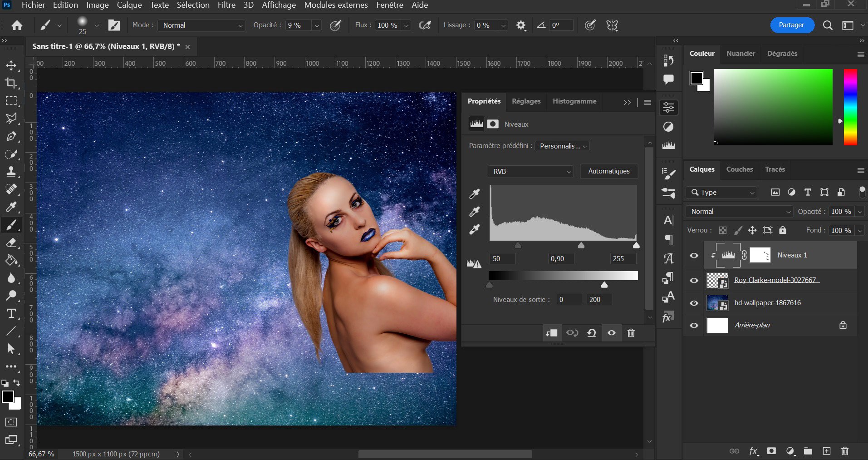868x460 pixels.
Task: Switch to the Tracés tab
Action: pos(775,169)
